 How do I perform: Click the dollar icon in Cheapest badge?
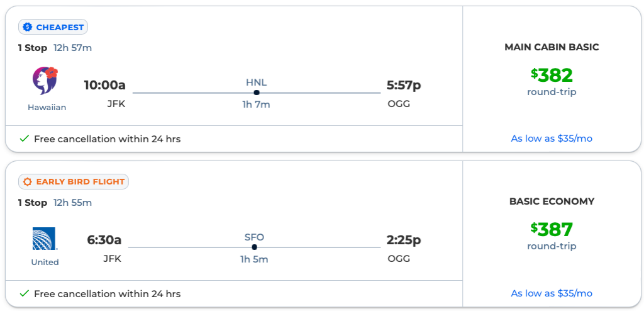pyautogui.click(x=27, y=27)
